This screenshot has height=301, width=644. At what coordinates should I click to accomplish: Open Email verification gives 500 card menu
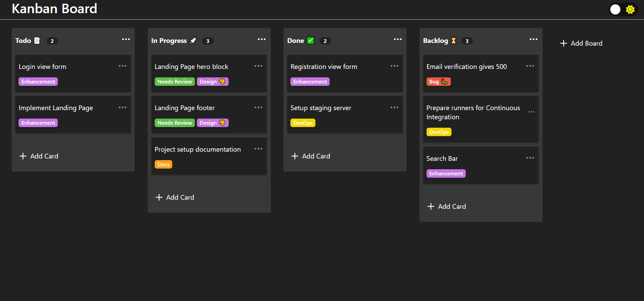click(x=530, y=66)
